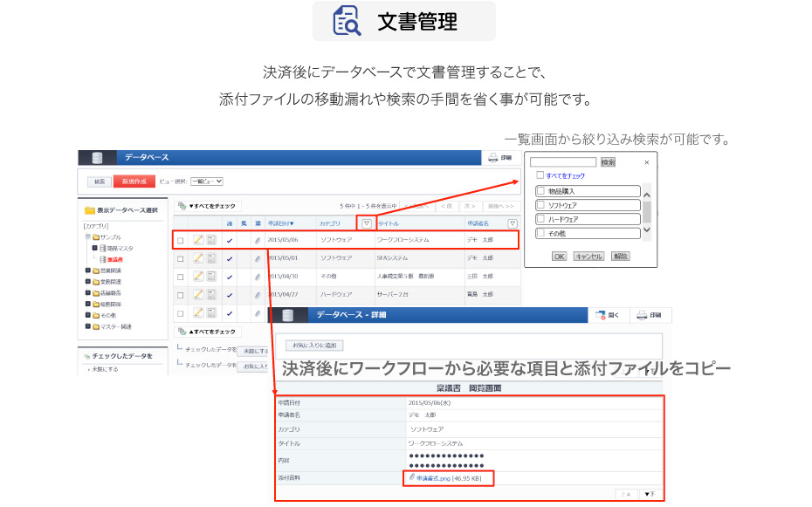Select the row checkbox for the 2015/04/27 entry
The width and height of the screenshot is (812, 507).
pos(180,295)
